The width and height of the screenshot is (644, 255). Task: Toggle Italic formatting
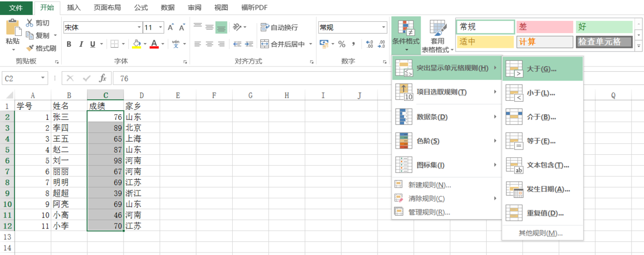[x=82, y=44]
